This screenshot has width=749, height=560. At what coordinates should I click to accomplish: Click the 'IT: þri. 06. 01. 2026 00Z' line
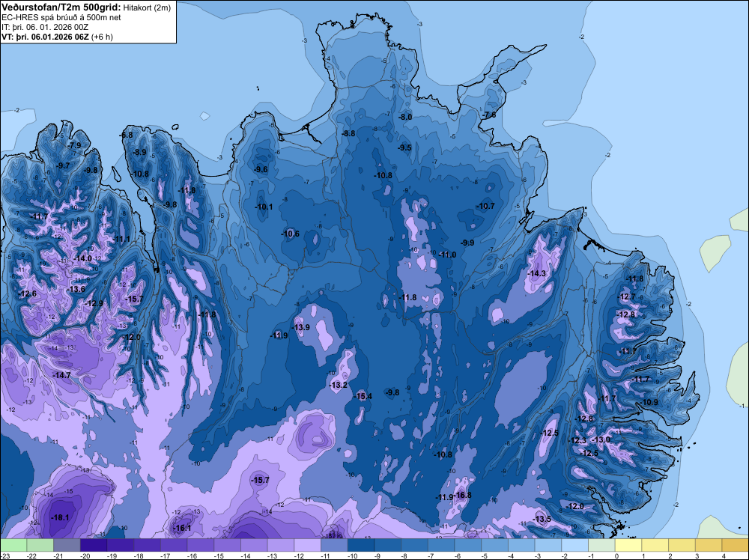pos(45,27)
